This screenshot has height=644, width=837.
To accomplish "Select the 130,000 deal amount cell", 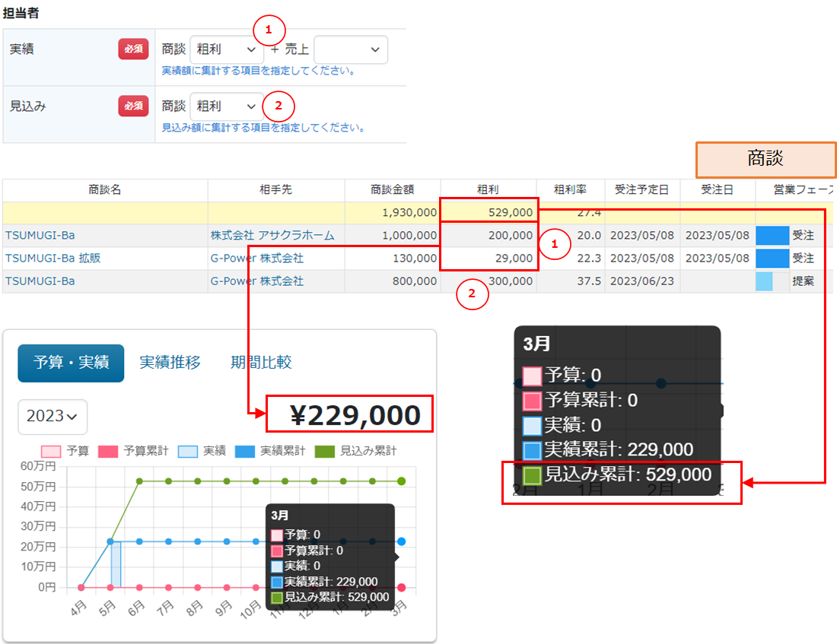I will [393, 259].
